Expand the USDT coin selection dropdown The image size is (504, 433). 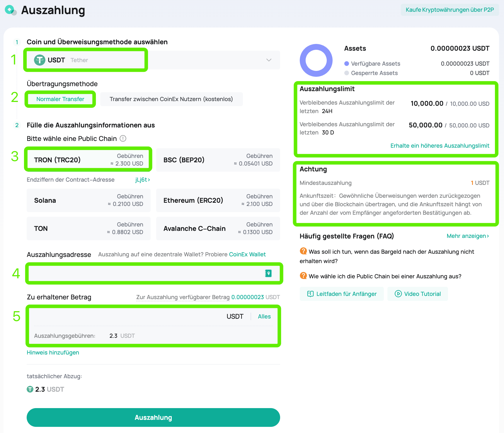pos(269,60)
